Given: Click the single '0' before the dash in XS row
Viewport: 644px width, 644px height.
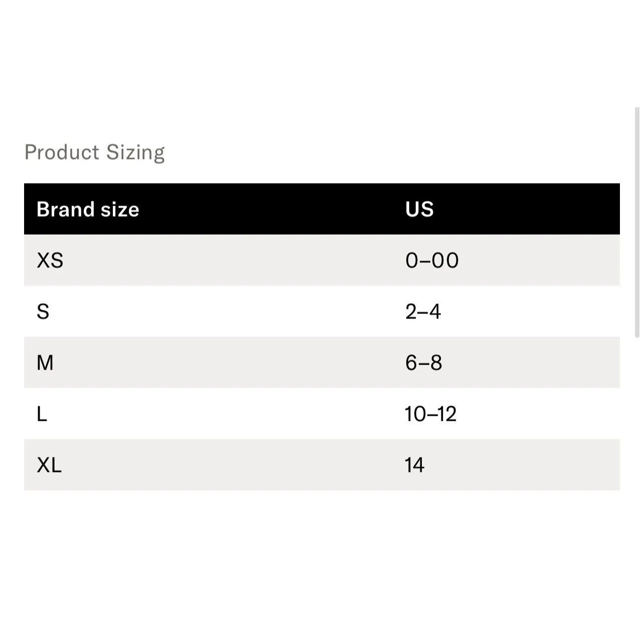Looking at the screenshot, I should 411,261.
